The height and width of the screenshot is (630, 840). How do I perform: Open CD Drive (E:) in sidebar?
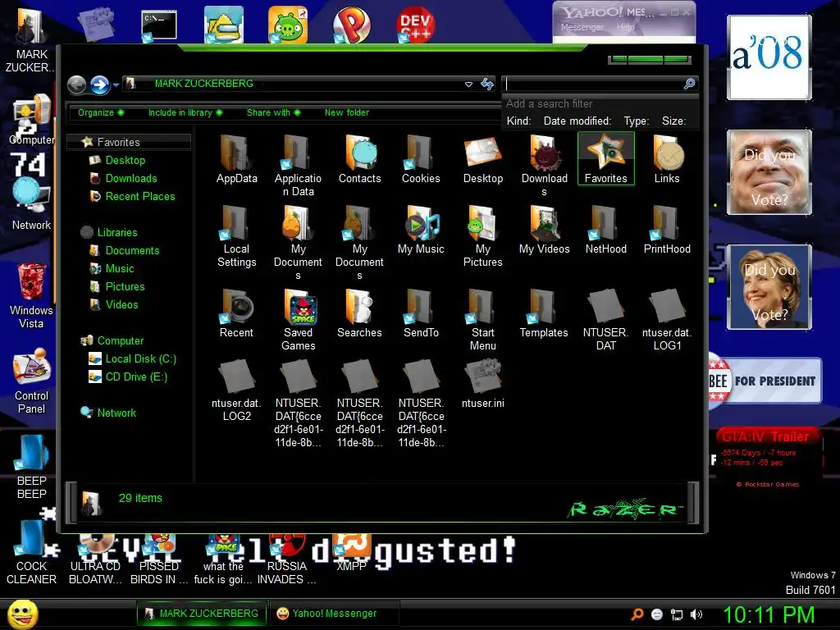[136, 377]
